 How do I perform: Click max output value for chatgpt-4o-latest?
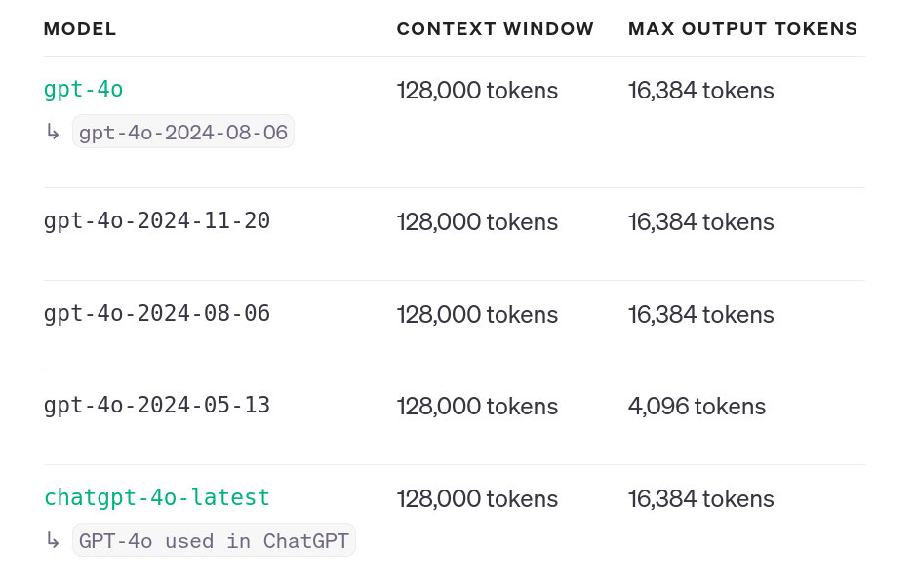click(700, 499)
